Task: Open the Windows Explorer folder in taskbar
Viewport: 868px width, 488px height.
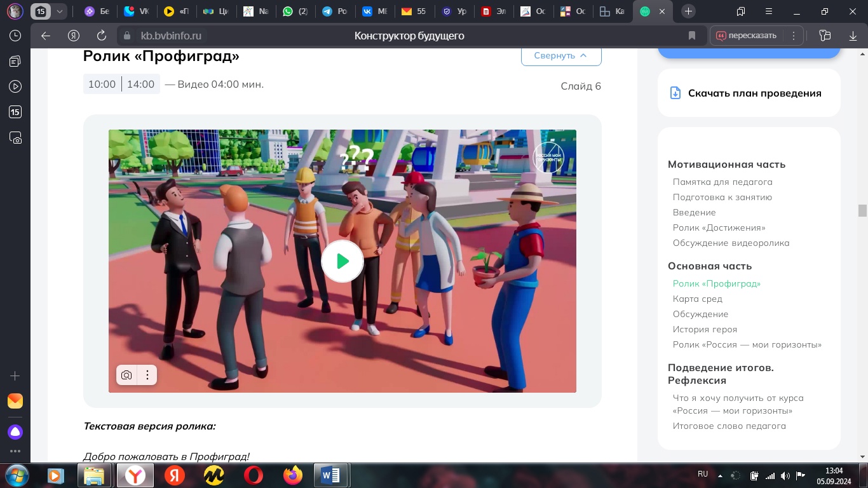Action: tap(94, 475)
